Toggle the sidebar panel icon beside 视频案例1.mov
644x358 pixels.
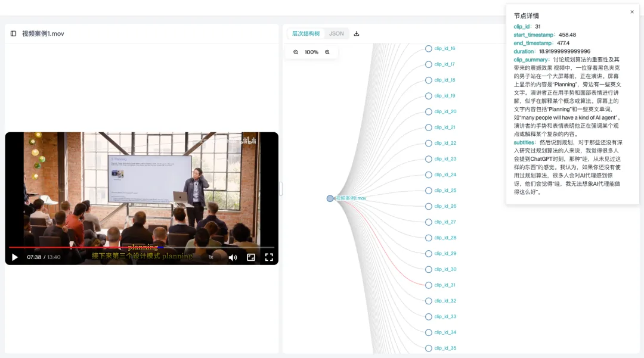click(x=13, y=33)
